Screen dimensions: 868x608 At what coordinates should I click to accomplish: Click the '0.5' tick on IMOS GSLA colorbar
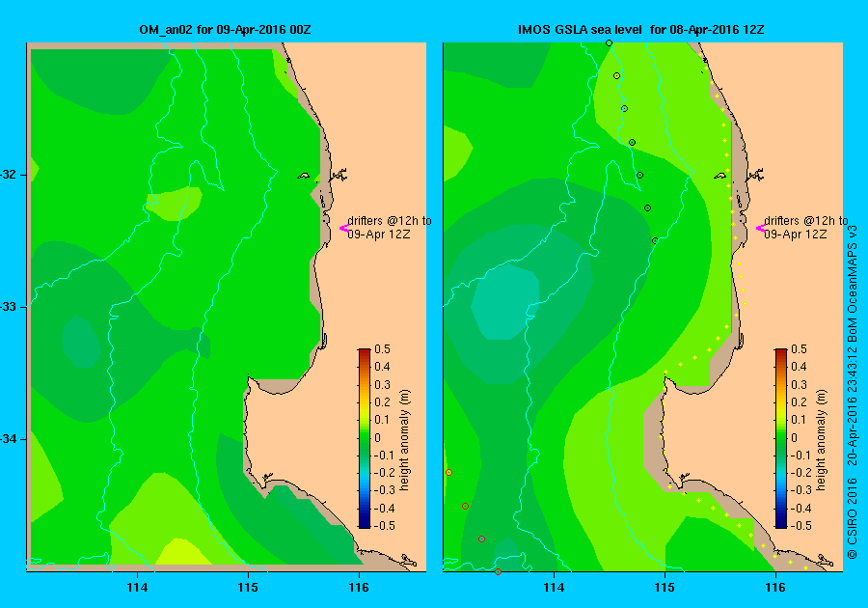pyautogui.click(x=799, y=349)
